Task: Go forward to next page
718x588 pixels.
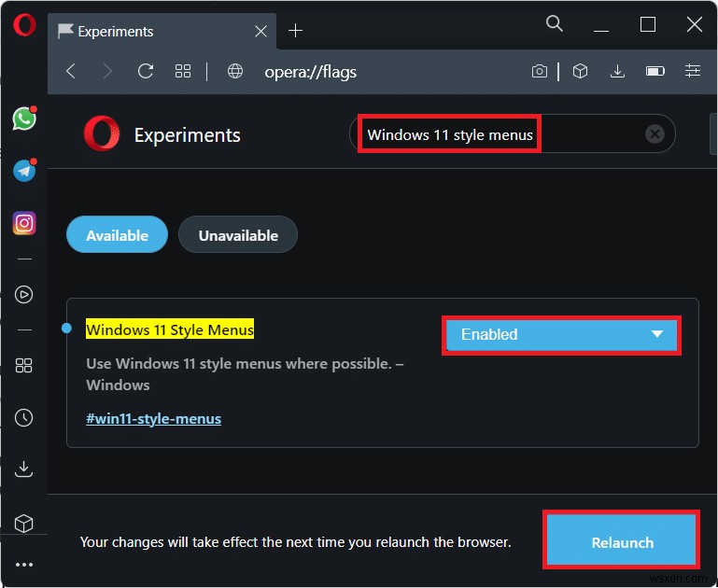Action: click(x=107, y=71)
